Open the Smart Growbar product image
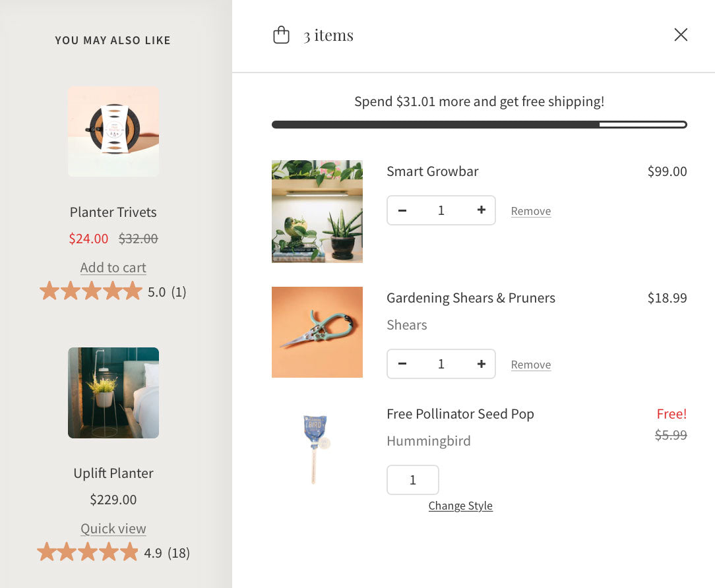Screen dimensions: 715x588 click(317, 211)
